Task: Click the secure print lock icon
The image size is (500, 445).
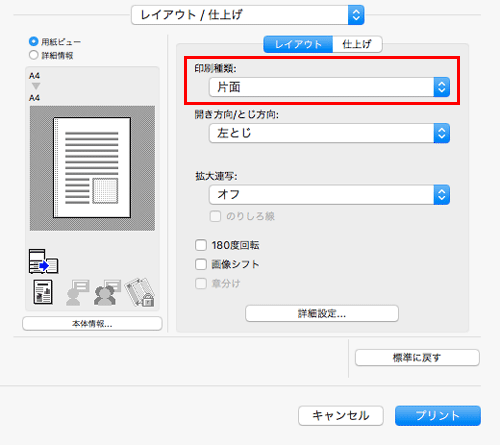Action: tap(140, 292)
